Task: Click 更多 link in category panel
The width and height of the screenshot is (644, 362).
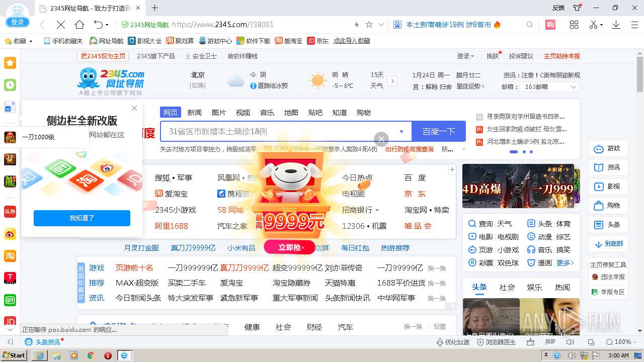Action: point(565,263)
